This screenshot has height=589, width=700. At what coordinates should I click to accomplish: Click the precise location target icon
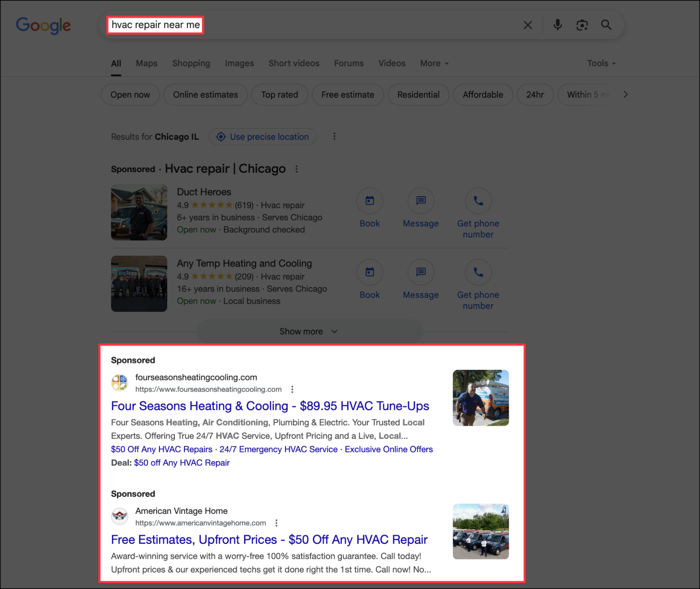click(221, 137)
